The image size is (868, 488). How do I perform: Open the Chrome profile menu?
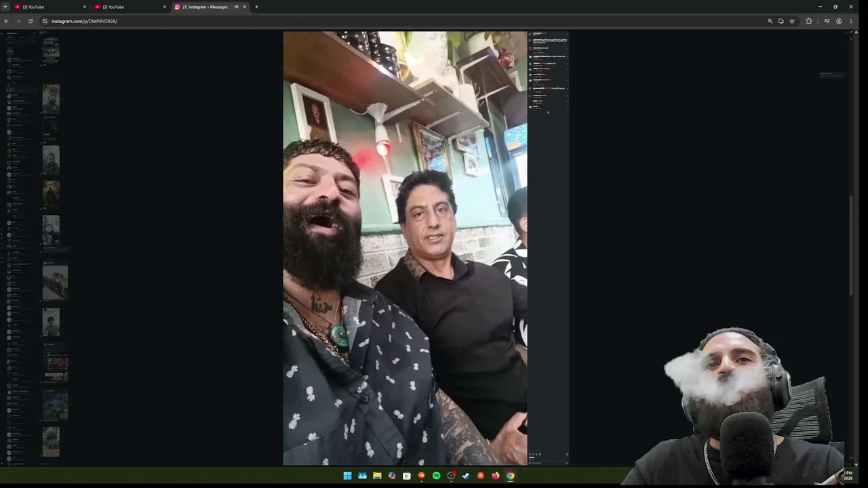(x=839, y=21)
